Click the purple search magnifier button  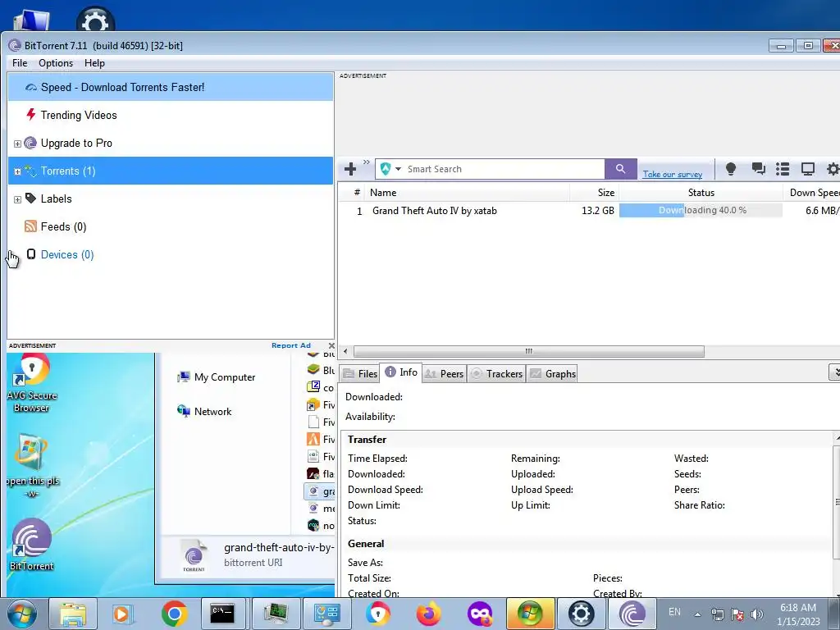tap(620, 169)
